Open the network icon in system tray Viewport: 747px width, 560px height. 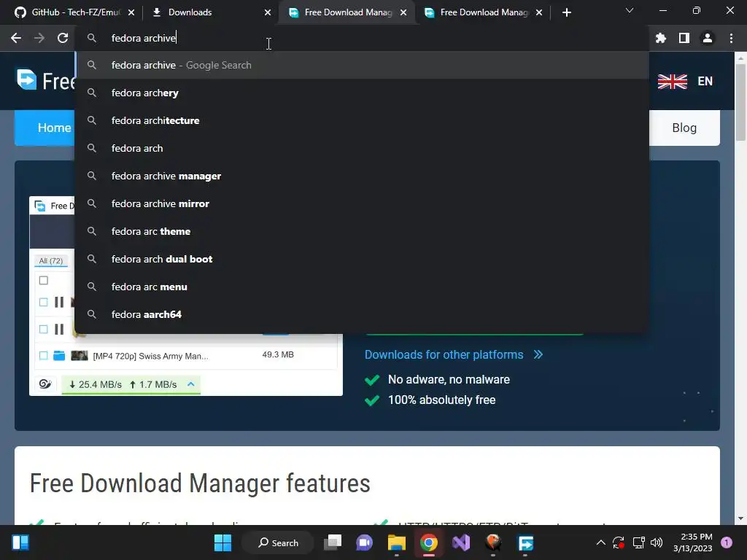click(x=638, y=542)
